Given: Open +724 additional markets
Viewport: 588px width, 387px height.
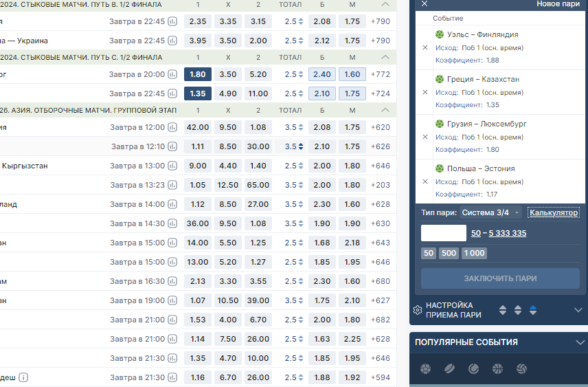Looking at the screenshot, I should coord(381,93).
